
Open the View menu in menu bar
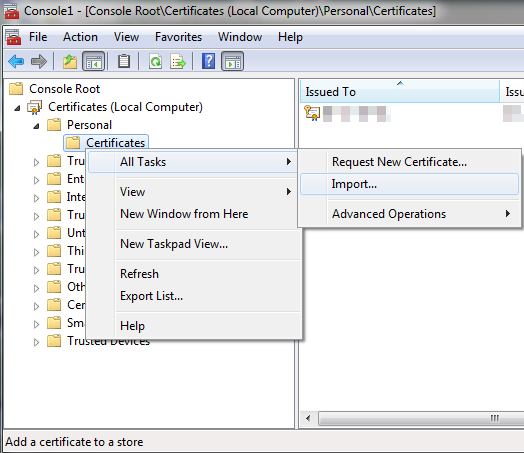(126, 37)
